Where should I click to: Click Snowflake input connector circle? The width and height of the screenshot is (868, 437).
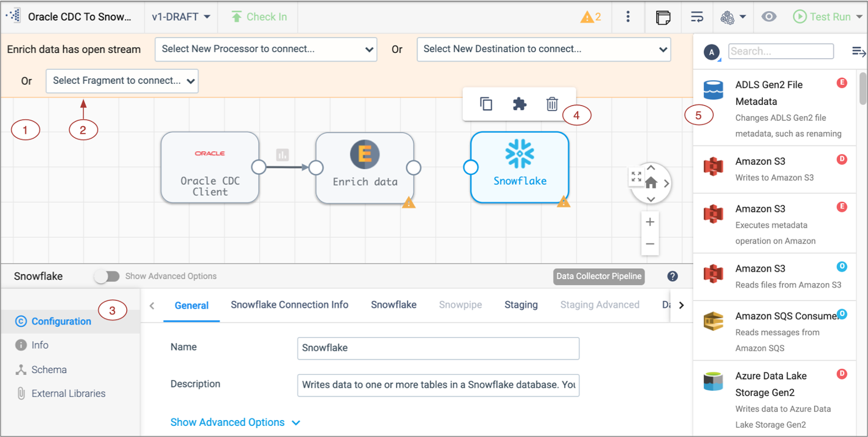471,168
